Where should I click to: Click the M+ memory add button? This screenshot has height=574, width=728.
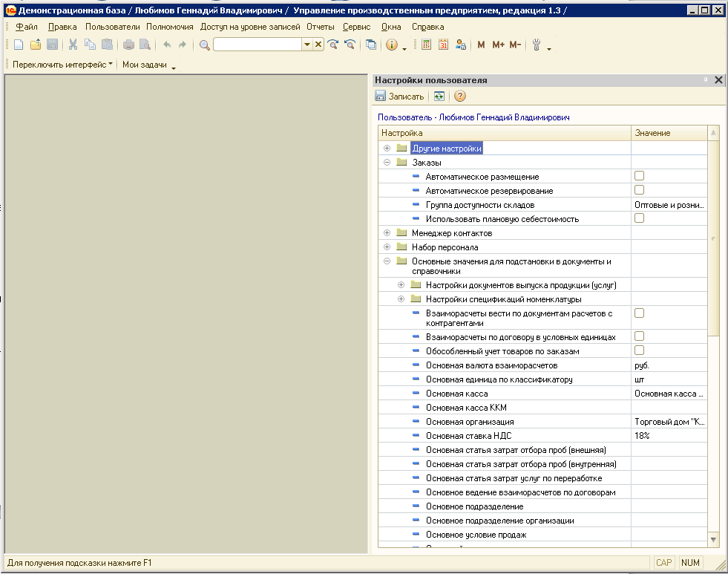(x=498, y=45)
